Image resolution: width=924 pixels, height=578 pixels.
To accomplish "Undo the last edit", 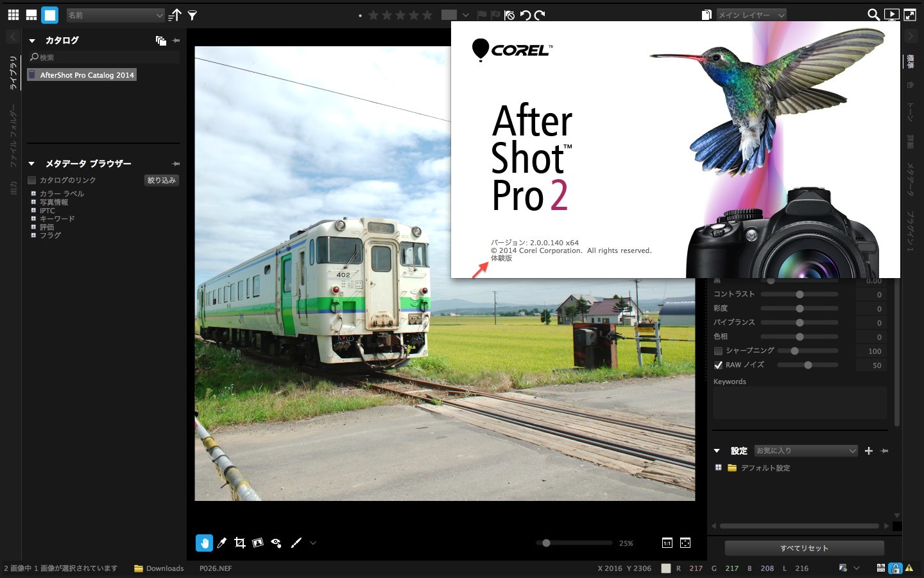I will [525, 15].
